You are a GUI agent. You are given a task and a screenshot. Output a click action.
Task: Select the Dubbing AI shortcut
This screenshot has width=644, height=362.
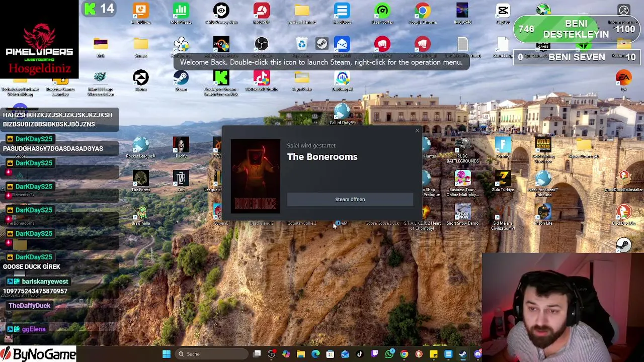click(x=342, y=81)
